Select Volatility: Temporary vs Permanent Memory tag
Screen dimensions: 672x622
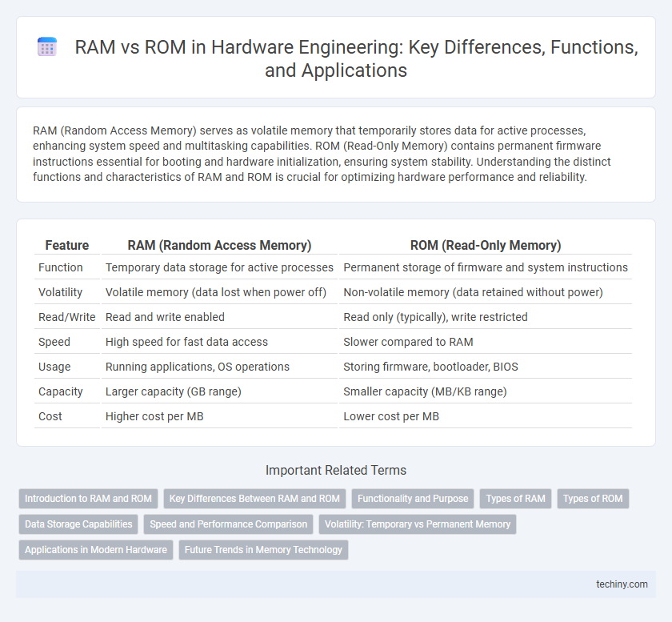tap(418, 524)
